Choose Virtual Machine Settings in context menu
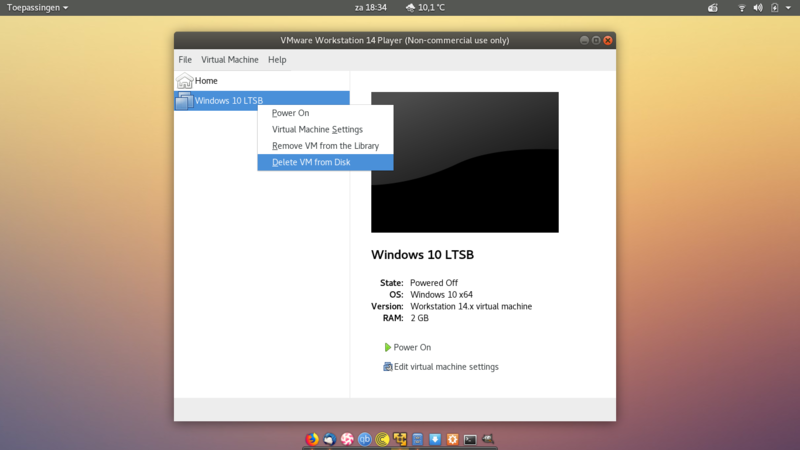Image resolution: width=800 pixels, height=450 pixels. click(326, 130)
